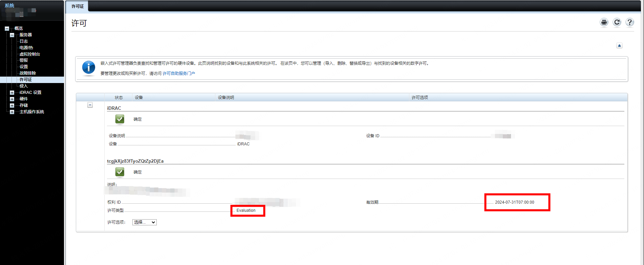Open 概览 in the navigation tree

[19, 28]
